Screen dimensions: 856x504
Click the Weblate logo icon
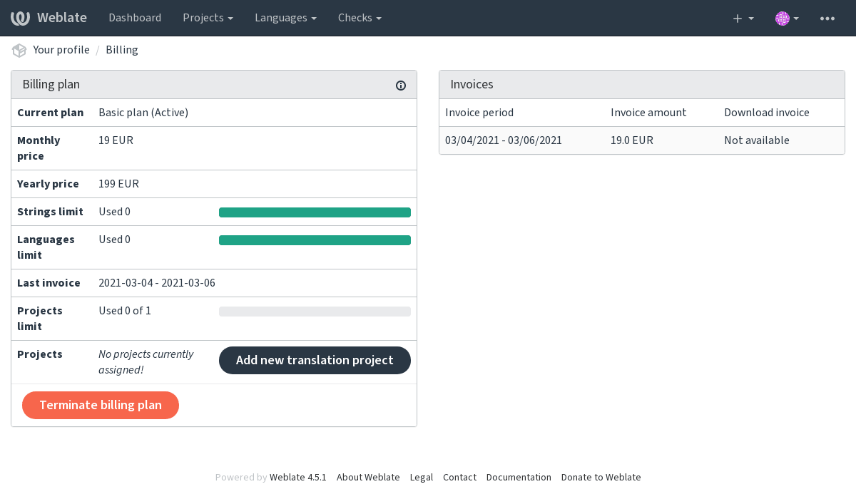[x=20, y=18]
